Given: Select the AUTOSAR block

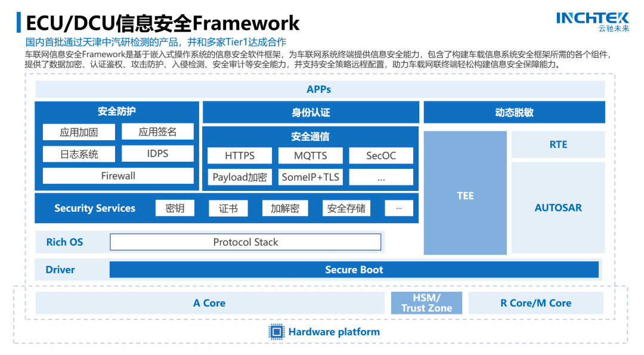Looking at the screenshot, I should tap(558, 208).
